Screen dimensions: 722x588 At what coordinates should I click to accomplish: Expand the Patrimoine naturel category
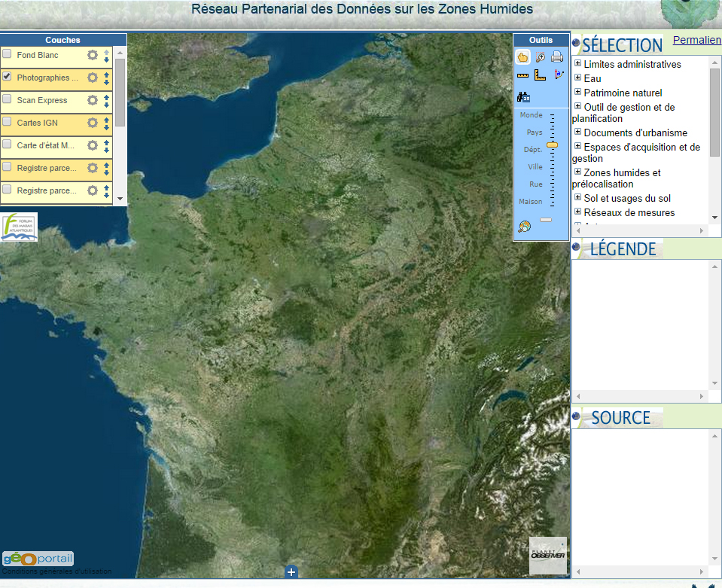578,93
